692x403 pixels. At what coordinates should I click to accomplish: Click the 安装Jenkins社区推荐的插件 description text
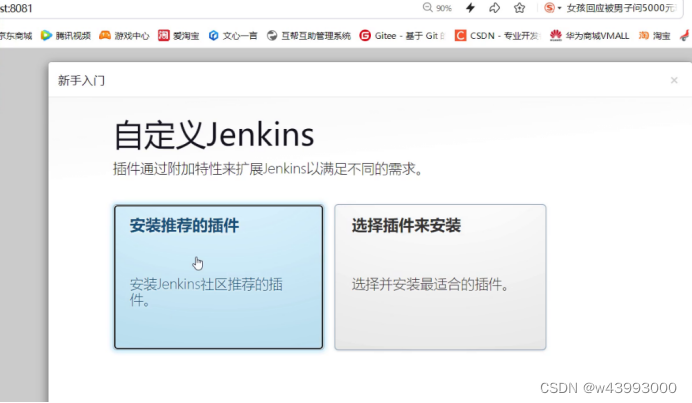[206, 292]
